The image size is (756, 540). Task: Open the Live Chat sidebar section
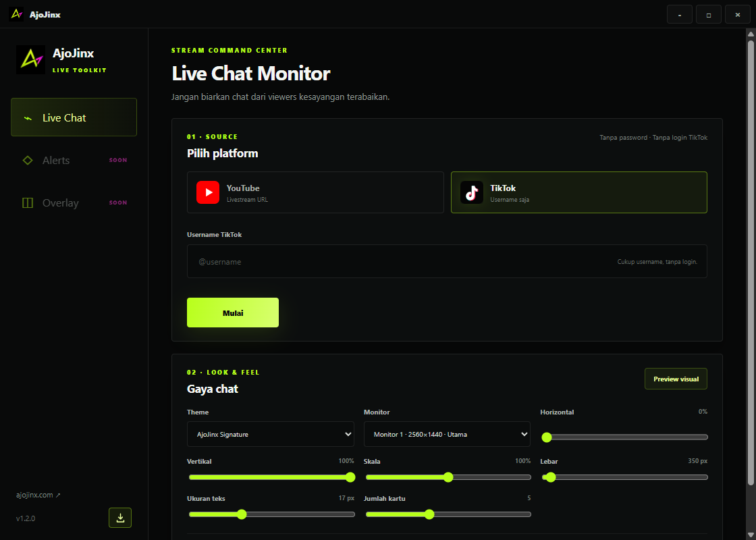pos(74,117)
